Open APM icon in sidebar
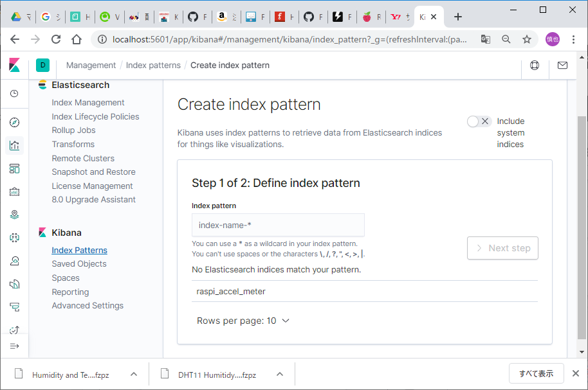Screen dimensions: 588x390 pos(14,307)
